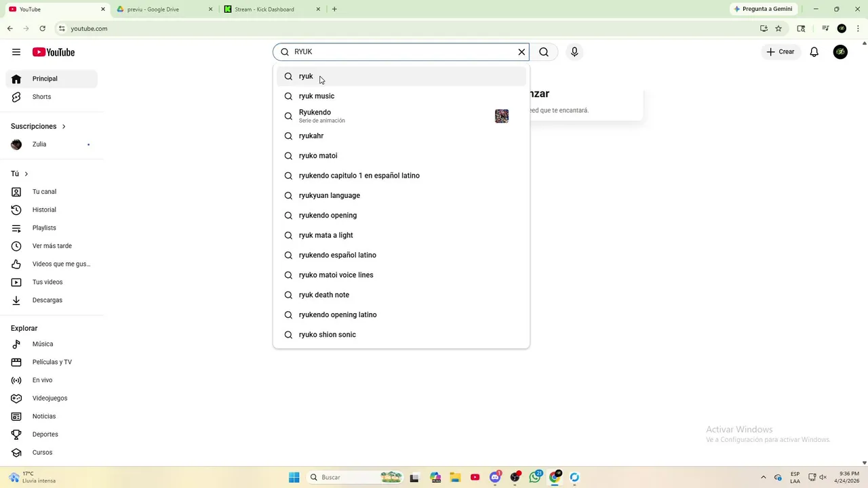Open Videos que me gustan
Viewport: 868px width, 488px height.
click(x=52, y=264)
